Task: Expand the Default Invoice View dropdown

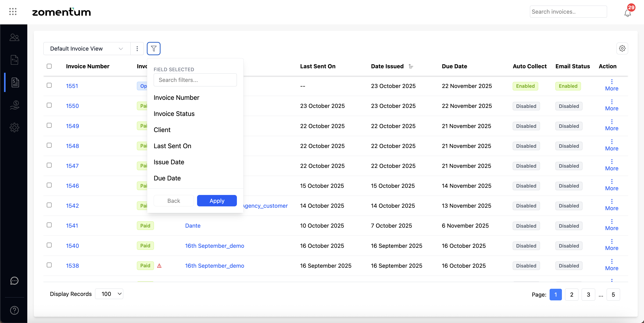Action: click(87, 49)
